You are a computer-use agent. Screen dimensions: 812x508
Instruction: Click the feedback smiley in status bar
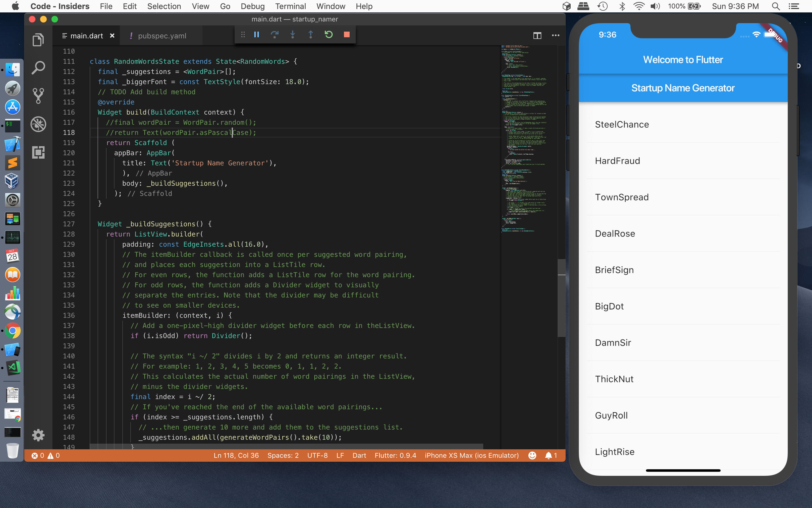point(532,455)
